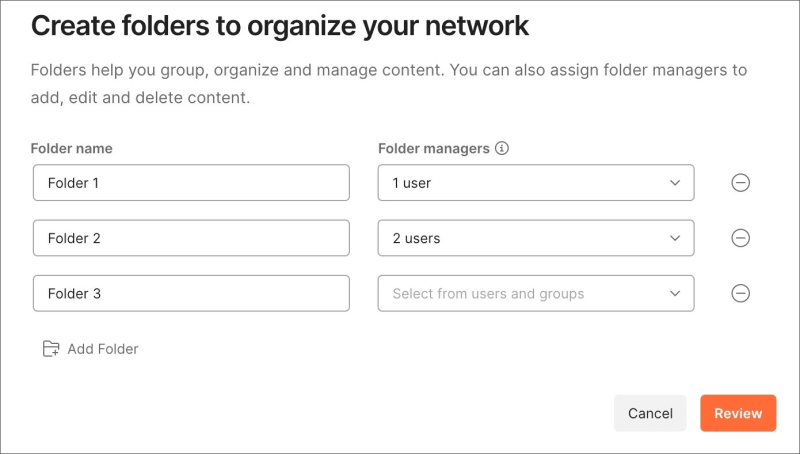Screen dimensions: 800x454
Task: Click the Folder 2 name field
Action: coord(191,238)
